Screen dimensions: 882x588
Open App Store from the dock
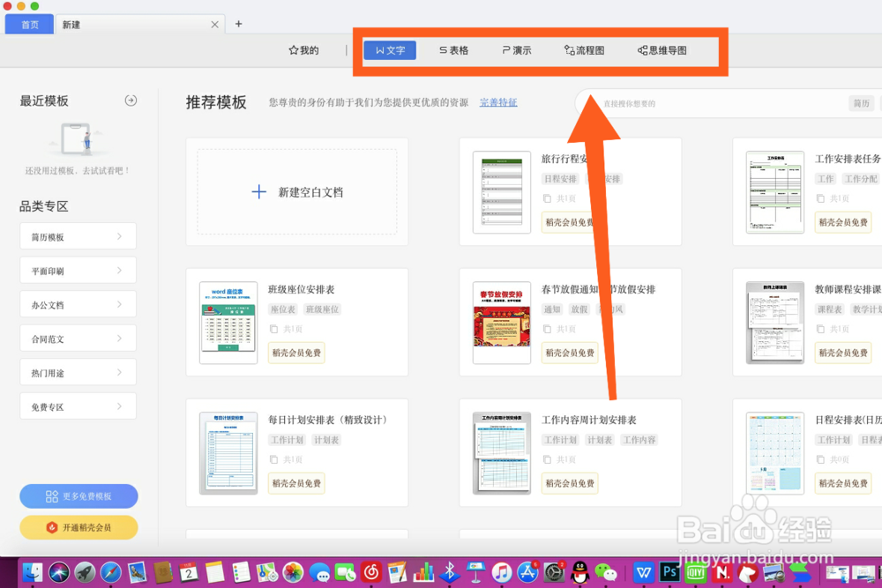[527, 573]
